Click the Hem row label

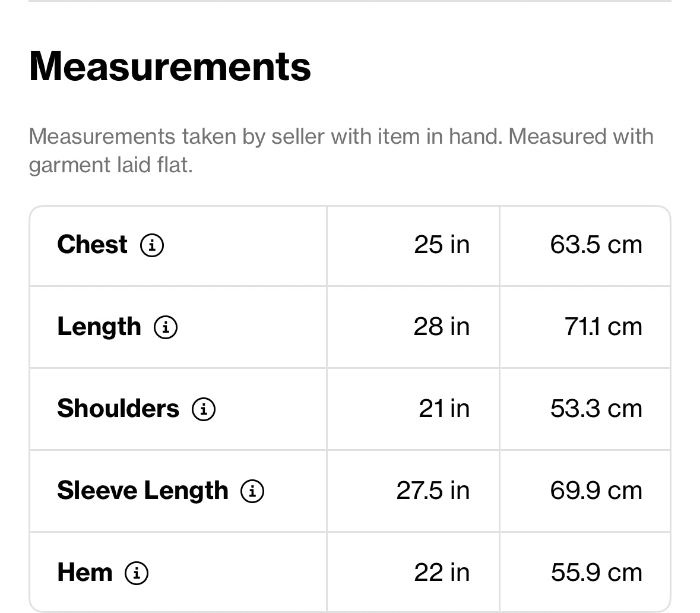tap(85, 573)
